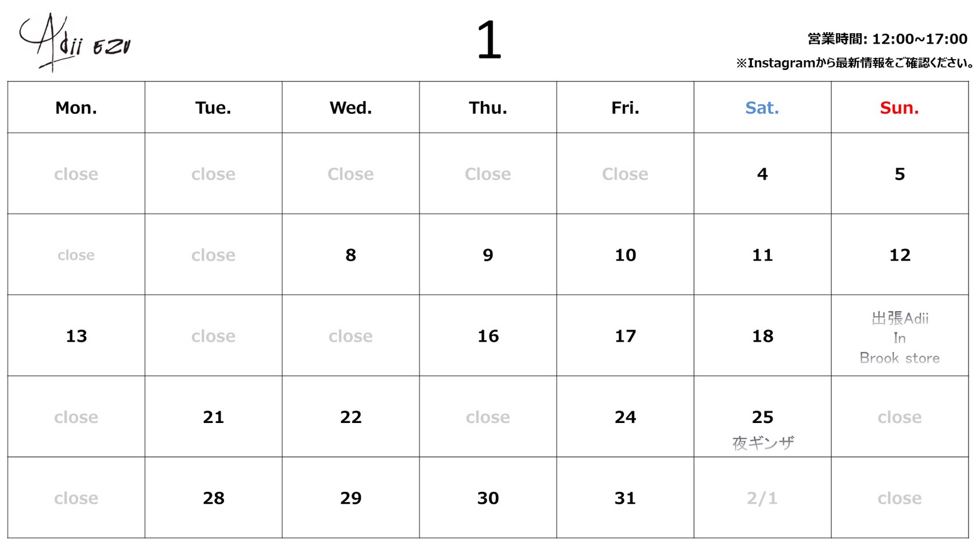Click the business hours 12:00~17:00 text

(888, 39)
